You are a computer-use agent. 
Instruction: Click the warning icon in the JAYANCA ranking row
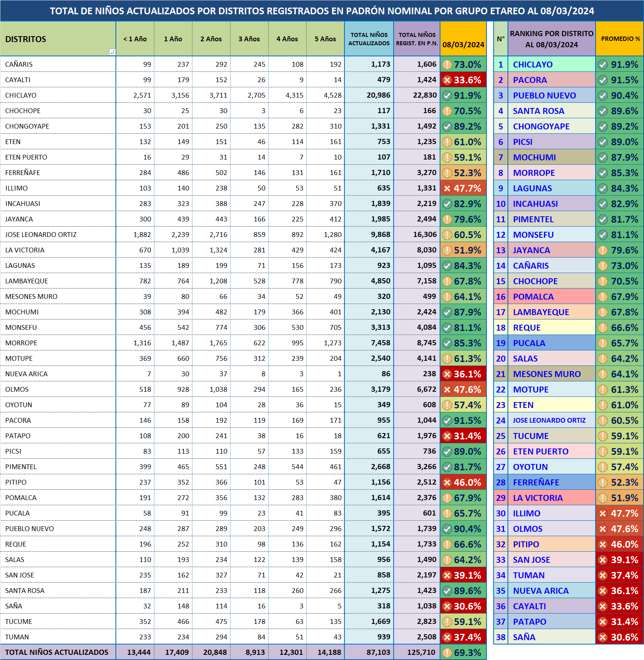coord(603,250)
